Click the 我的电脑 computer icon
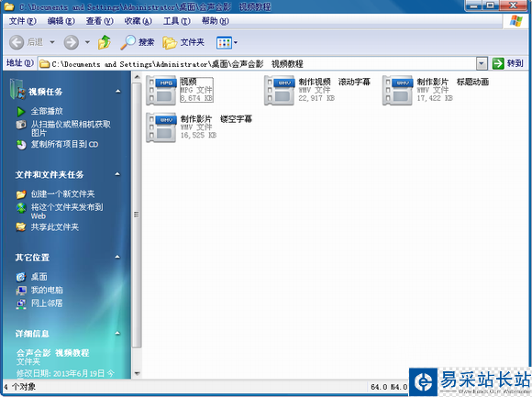This screenshot has height=397, width=532. coord(21,291)
